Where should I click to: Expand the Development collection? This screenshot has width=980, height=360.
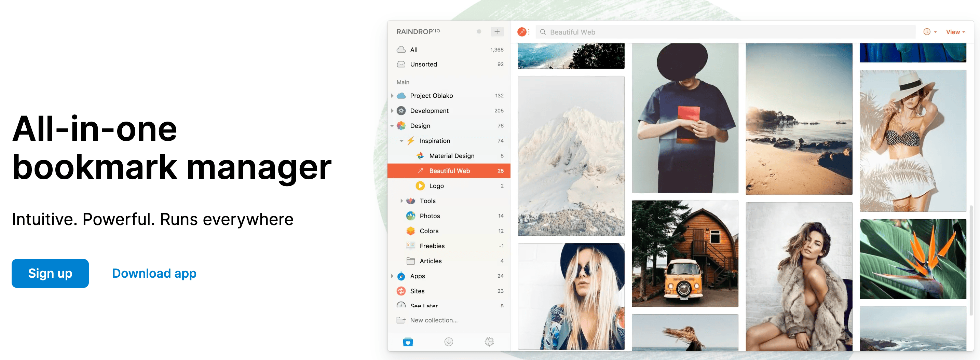(x=392, y=111)
